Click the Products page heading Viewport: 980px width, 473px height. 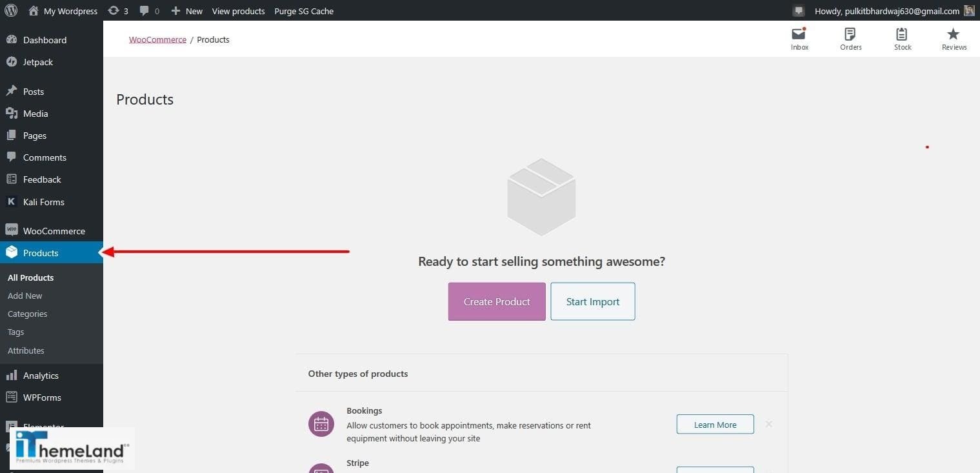point(145,99)
